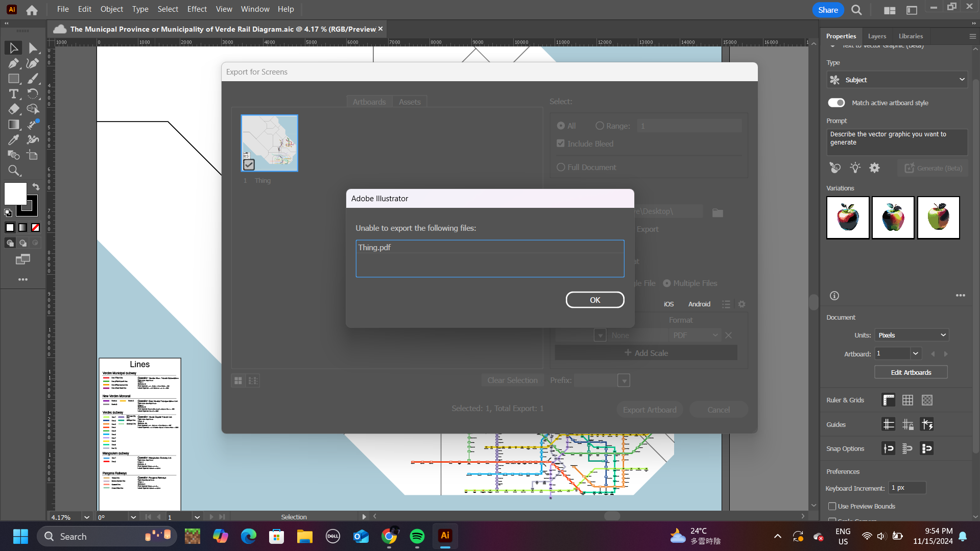Swap fill and stroke colors
The image size is (980, 551).
[36, 187]
